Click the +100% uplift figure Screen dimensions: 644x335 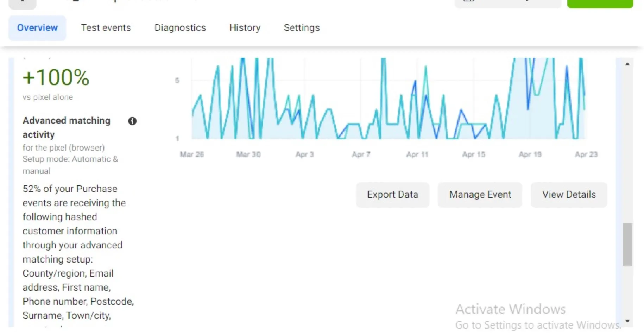click(56, 77)
